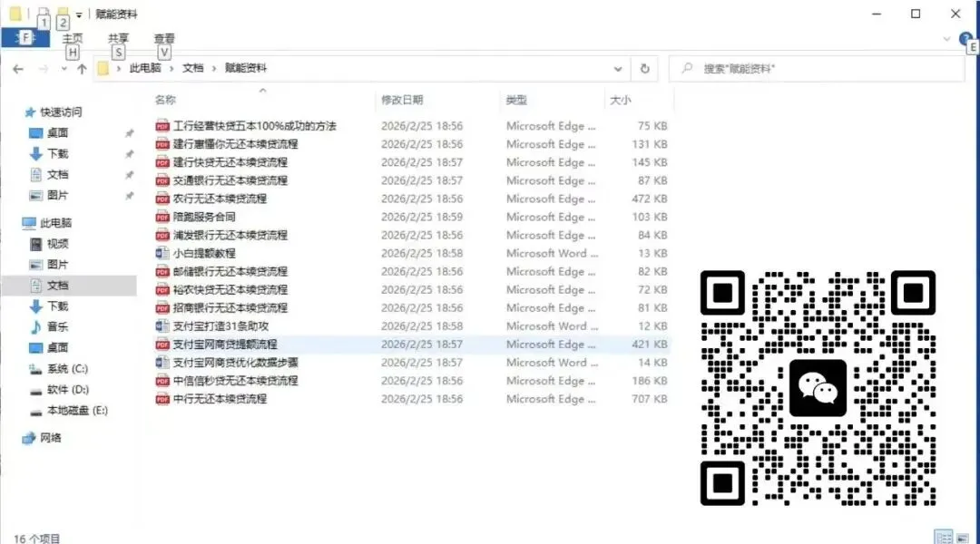This screenshot has height=544, width=980.
Task: Click the 2026/2/25 18:59 date cell
Action: pyautogui.click(x=422, y=218)
